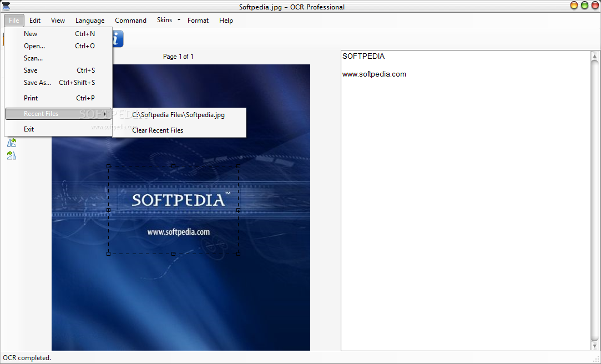The height and width of the screenshot is (364, 601).
Task: Click the top-left selection handle on image
Action: tap(108, 166)
